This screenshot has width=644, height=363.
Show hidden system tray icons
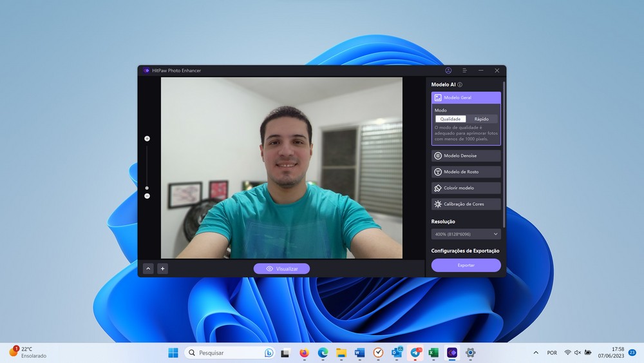point(536,353)
